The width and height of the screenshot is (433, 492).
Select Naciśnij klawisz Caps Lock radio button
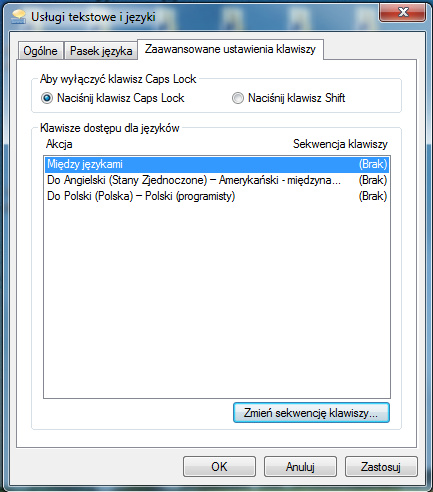(x=47, y=98)
